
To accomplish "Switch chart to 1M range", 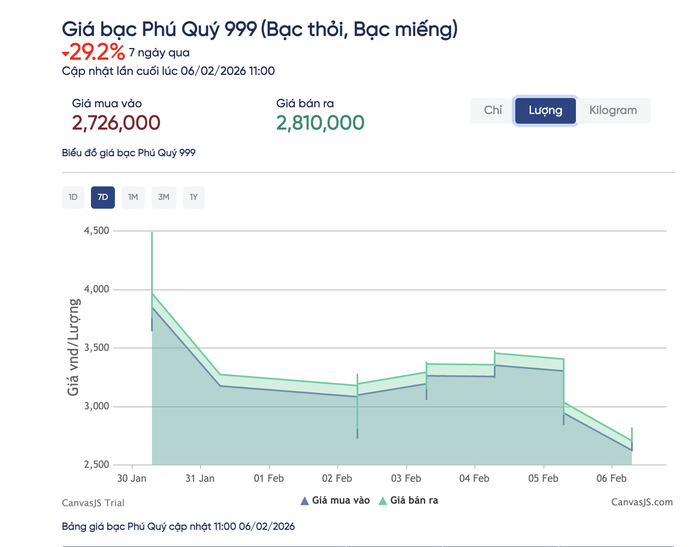I will [133, 197].
